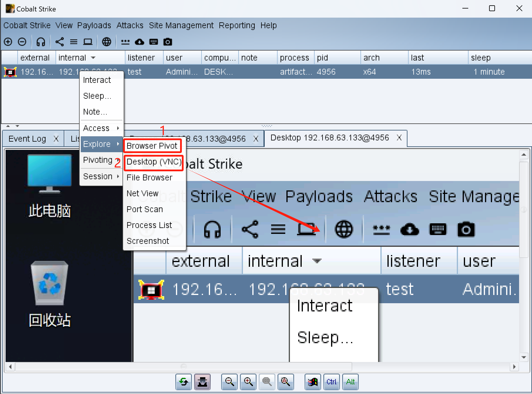Select Port Scan from Explore submenu
532x394 pixels.
(155, 209)
